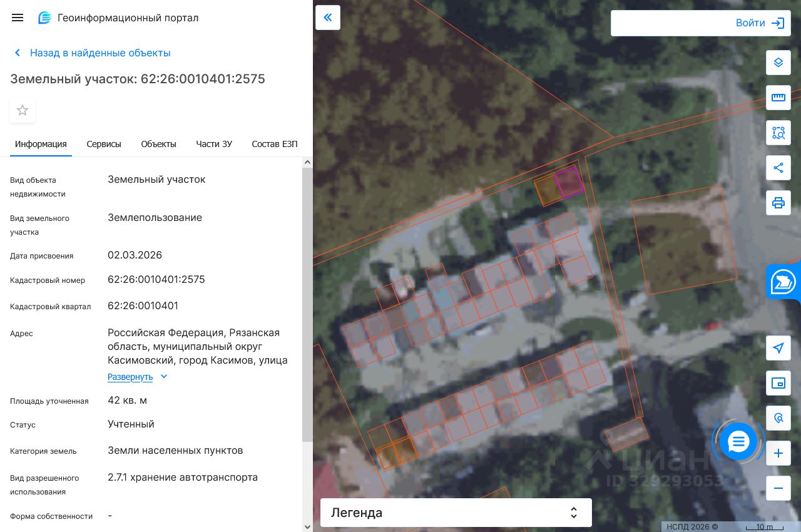This screenshot has height=532, width=801.
Task: Switch to the Информация tab
Action: coord(41,144)
